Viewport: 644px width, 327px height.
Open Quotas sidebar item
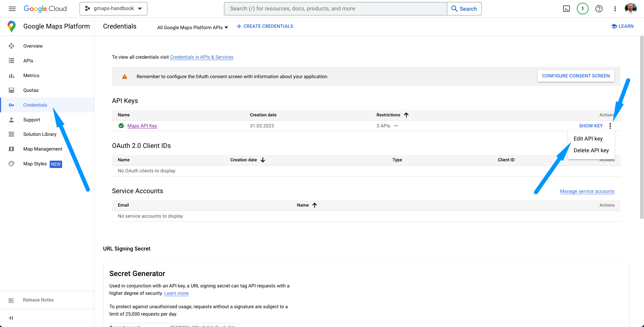click(31, 90)
